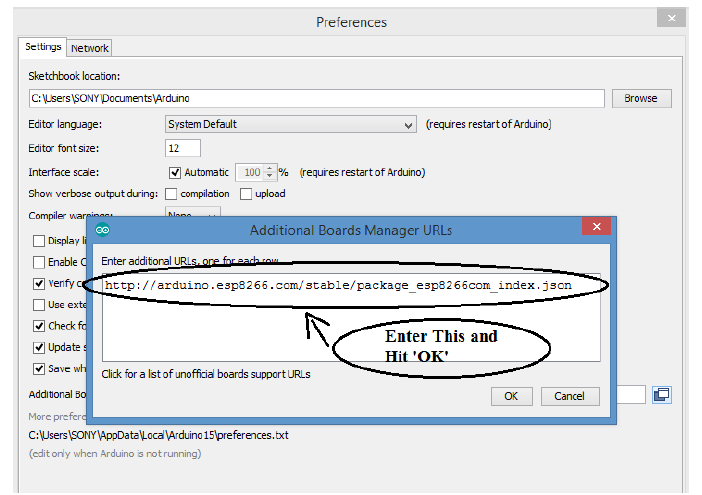Close the Preferences window

tap(671, 18)
